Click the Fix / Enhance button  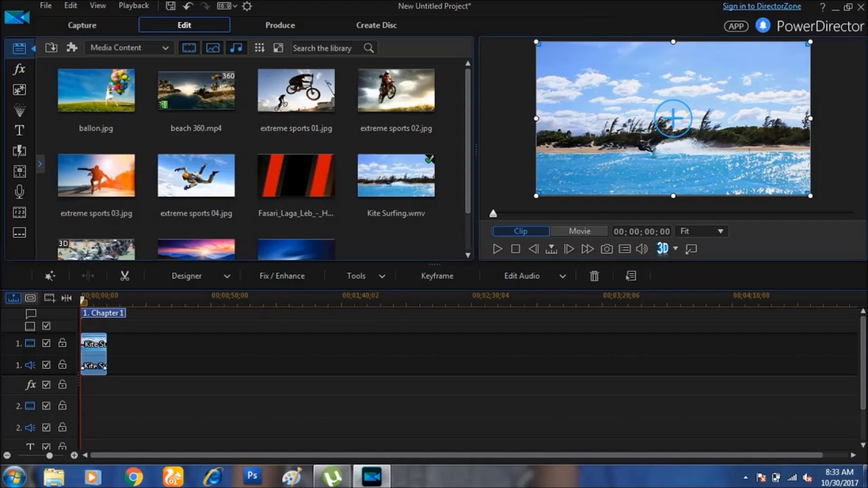click(x=282, y=276)
